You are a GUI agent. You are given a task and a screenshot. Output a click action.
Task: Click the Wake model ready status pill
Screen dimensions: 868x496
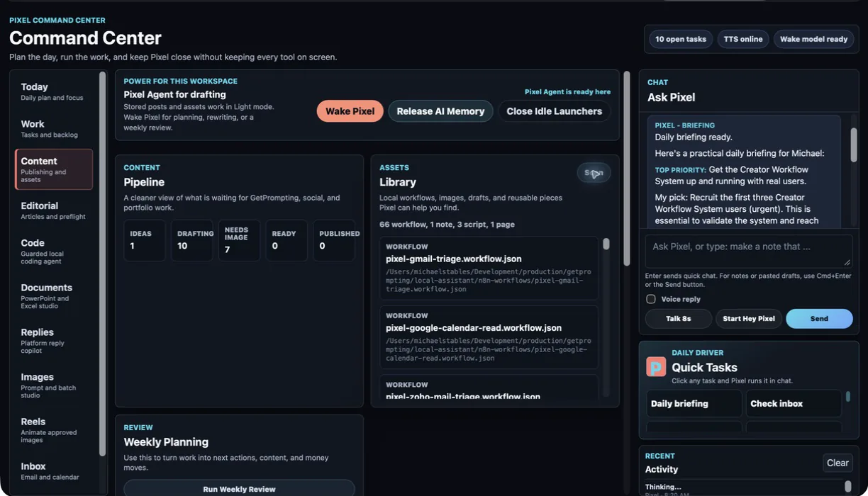813,39
